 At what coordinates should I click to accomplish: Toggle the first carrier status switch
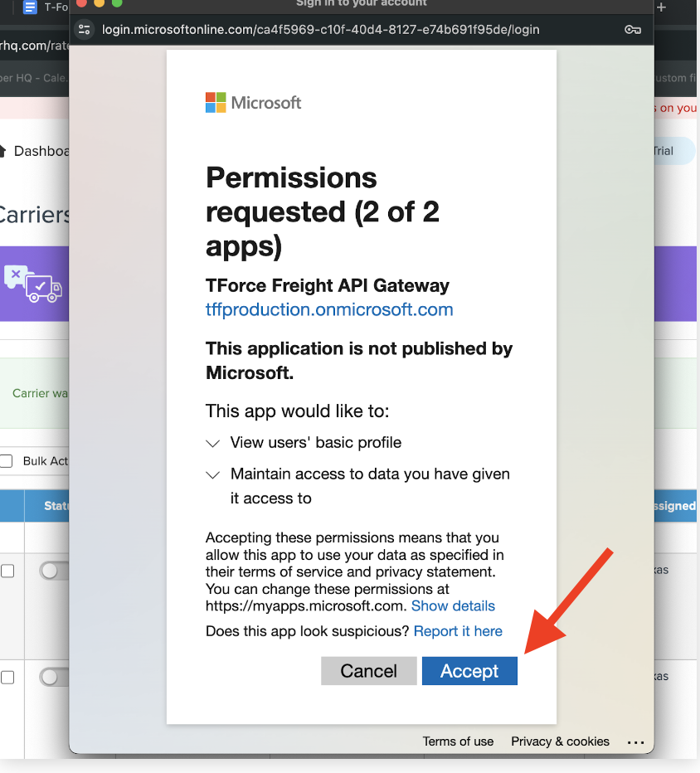click(x=55, y=571)
